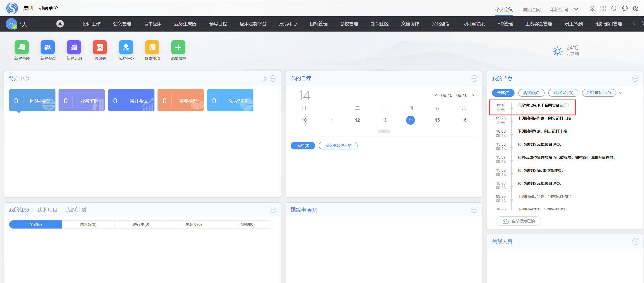Select the 我安排给他人的 schedule filter
The height and width of the screenshot is (283, 644).
tap(338, 146)
